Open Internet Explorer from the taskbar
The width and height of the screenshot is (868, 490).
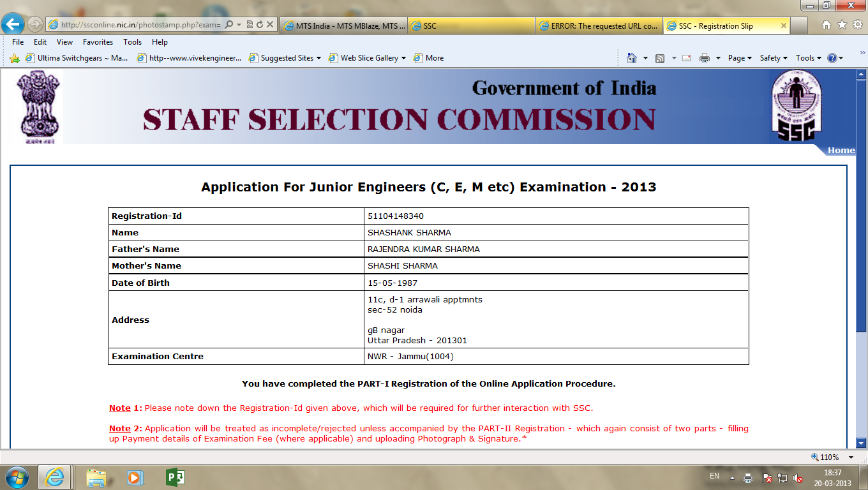54,477
